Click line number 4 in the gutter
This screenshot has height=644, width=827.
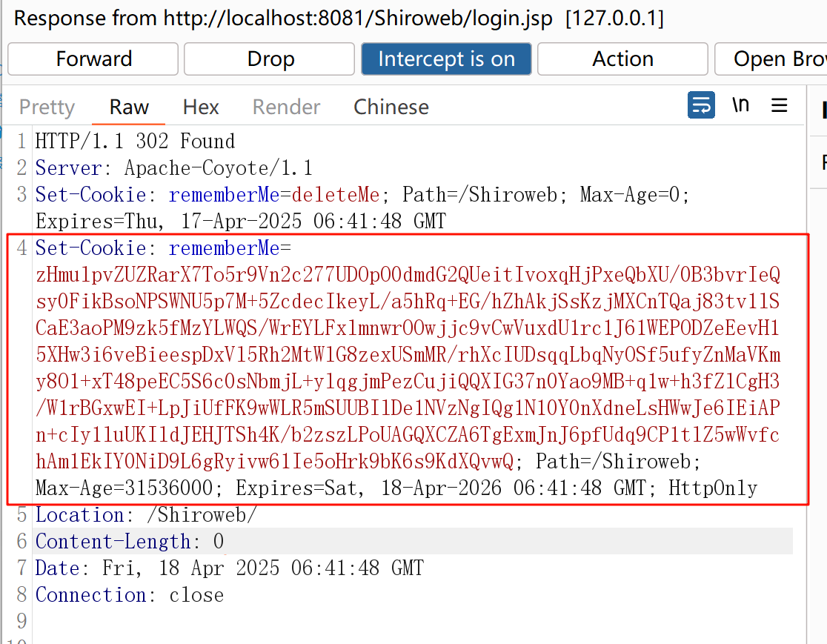[21, 248]
